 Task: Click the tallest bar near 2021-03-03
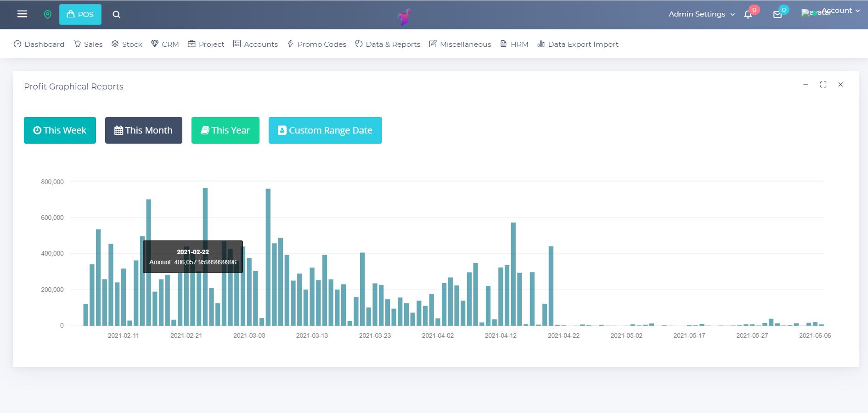tap(268, 257)
